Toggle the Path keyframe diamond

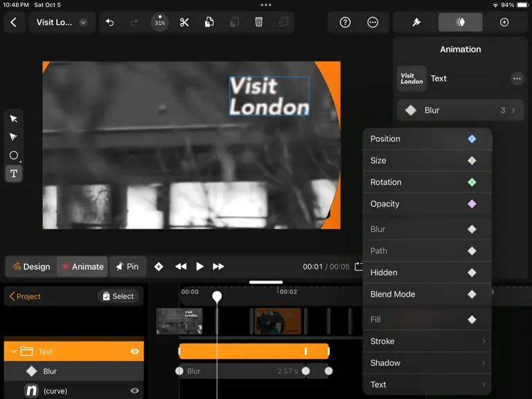click(472, 251)
